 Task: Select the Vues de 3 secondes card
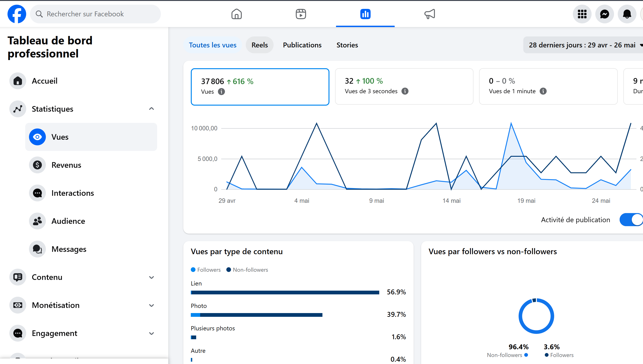tap(404, 86)
